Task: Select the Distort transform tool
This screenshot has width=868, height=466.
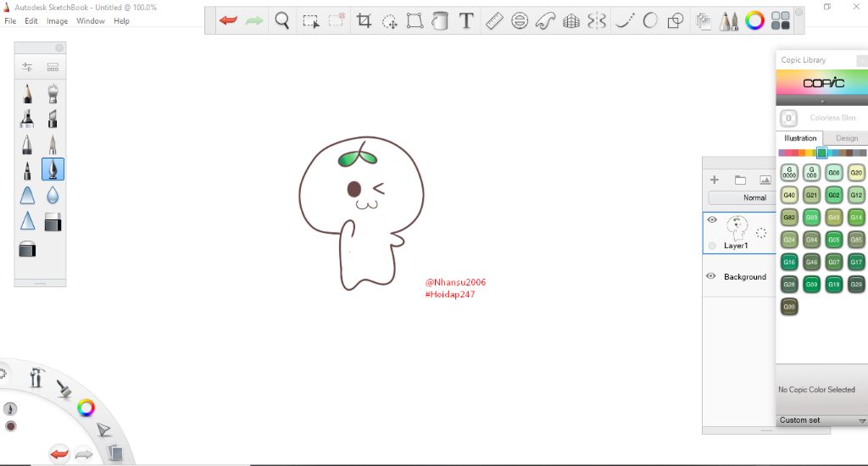Action: 415,21
